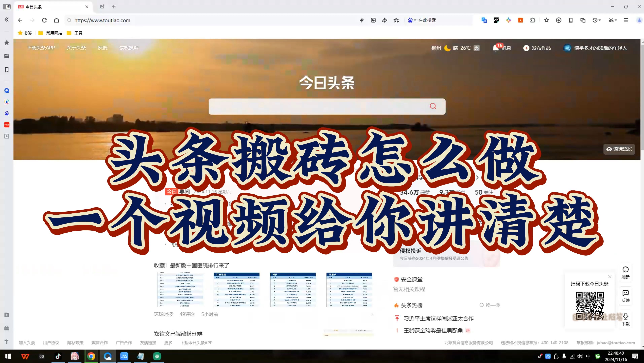This screenshot has width=644, height=363.
Task: Reload the page with refresh icon
Action: click(44, 20)
